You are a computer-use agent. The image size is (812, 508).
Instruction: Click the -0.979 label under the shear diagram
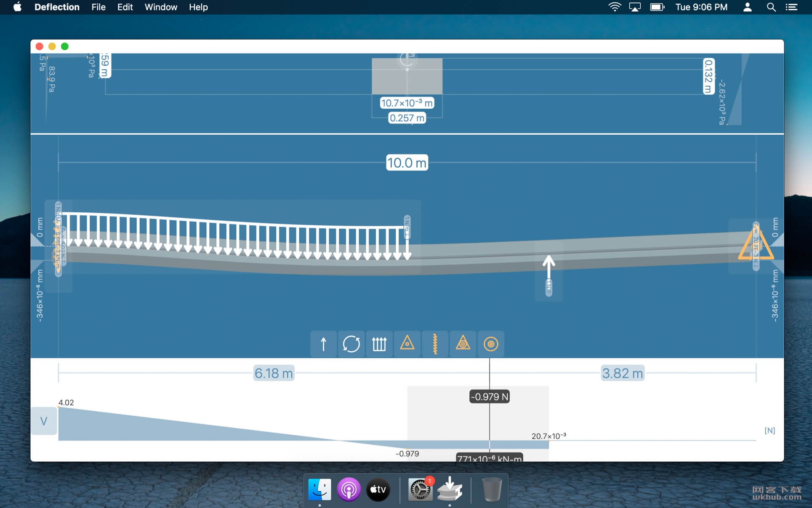click(x=407, y=454)
